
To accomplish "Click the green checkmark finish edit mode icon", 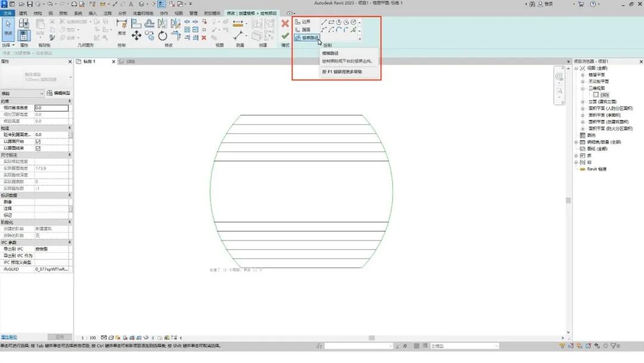I will [x=285, y=36].
